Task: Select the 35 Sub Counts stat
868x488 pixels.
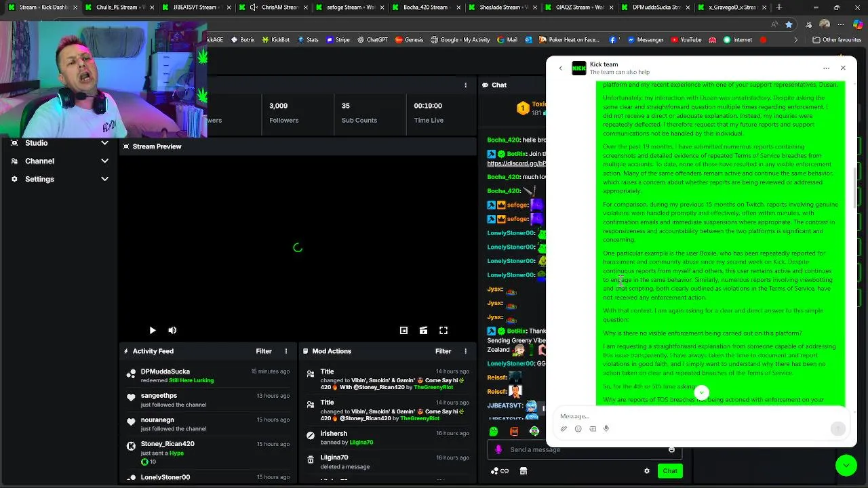Action: pos(359,113)
